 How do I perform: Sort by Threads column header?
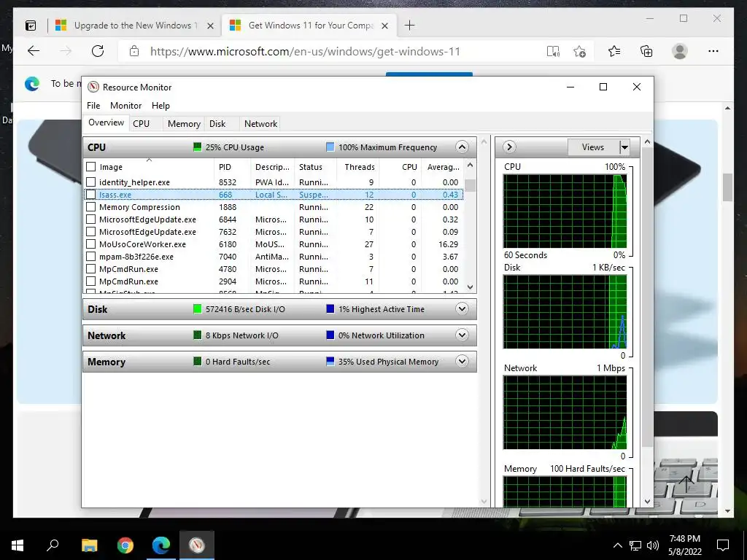point(360,167)
